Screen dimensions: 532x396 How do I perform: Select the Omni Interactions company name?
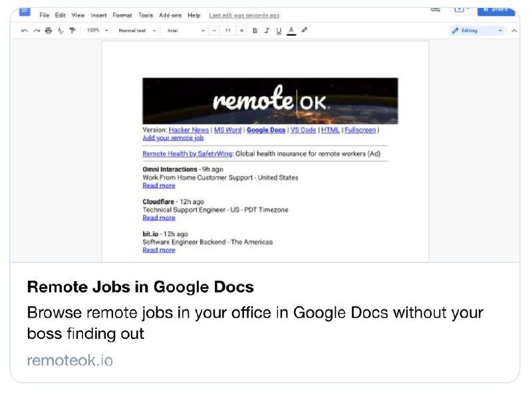(x=170, y=169)
